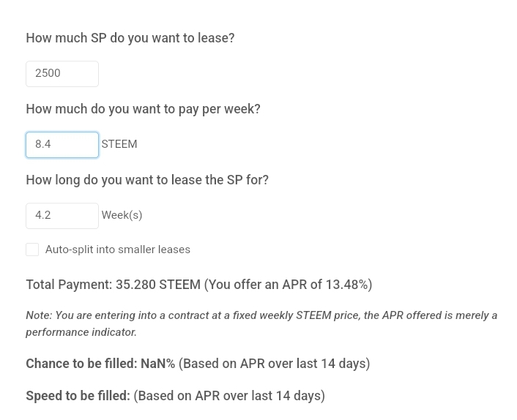Click the 'Total Payment:' text

coord(70,285)
